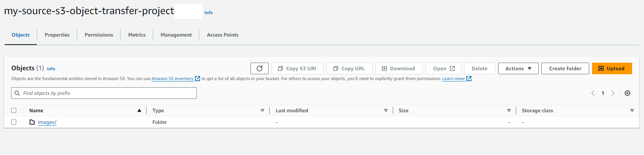Switch to the Permissions tab

pos(99,35)
